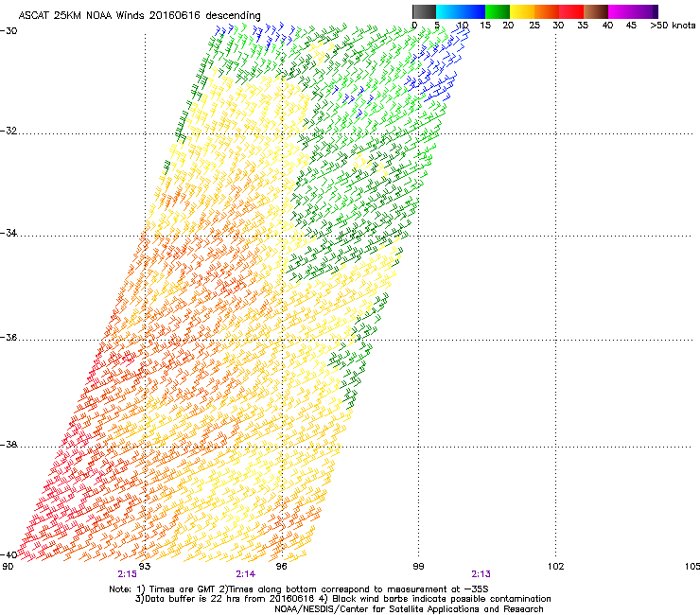Click the '35' legend label

[x=583, y=26]
